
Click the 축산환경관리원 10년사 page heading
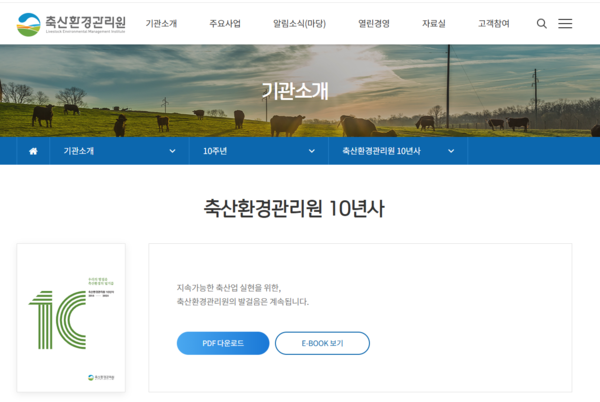pyautogui.click(x=294, y=209)
